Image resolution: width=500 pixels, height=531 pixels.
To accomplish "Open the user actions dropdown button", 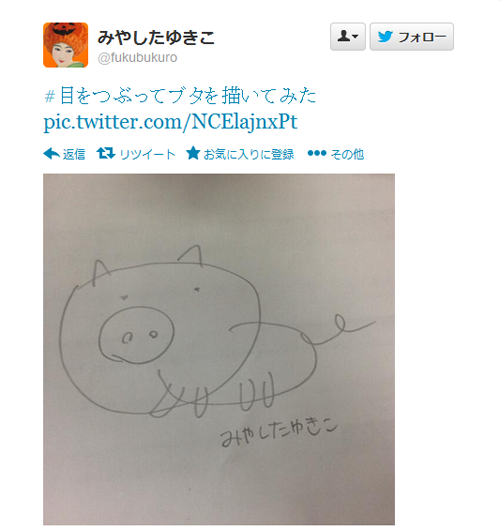I will point(348,37).
